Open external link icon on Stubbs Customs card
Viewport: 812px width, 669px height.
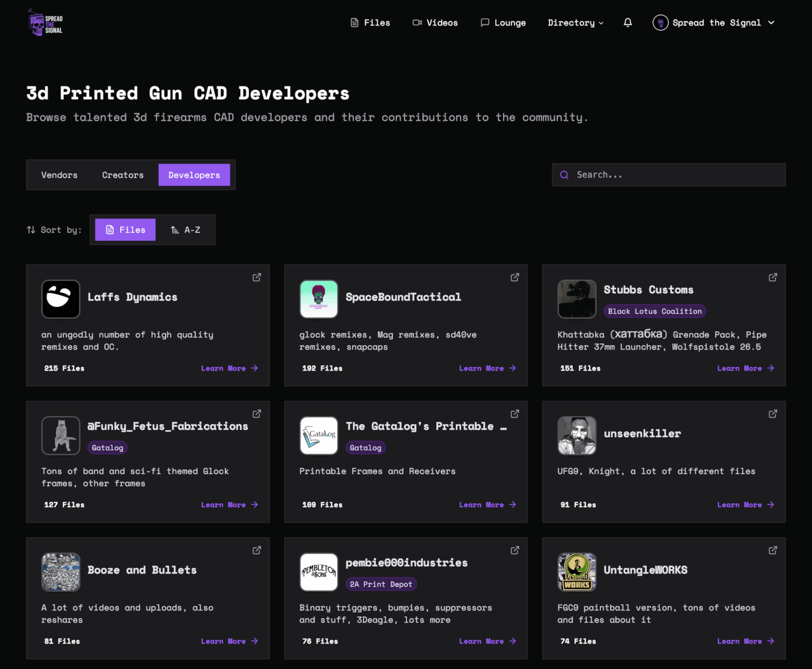[773, 277]
